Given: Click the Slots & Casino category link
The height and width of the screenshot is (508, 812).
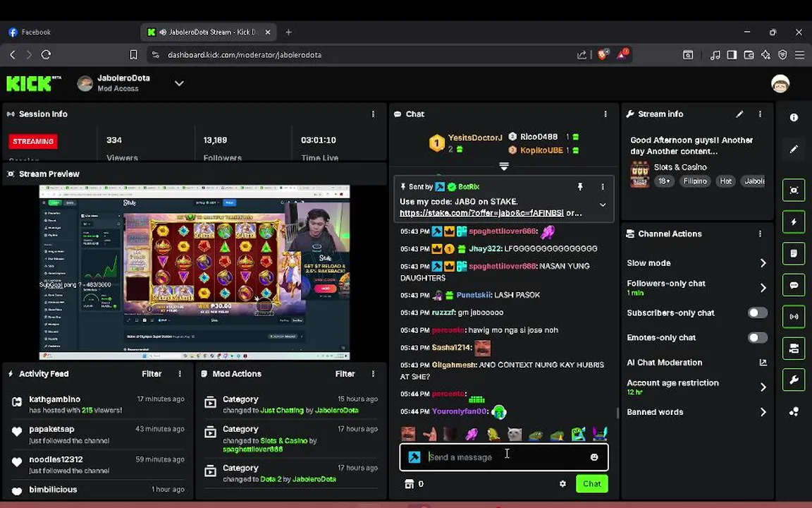Looking at the screenshot, I should 284,440.
